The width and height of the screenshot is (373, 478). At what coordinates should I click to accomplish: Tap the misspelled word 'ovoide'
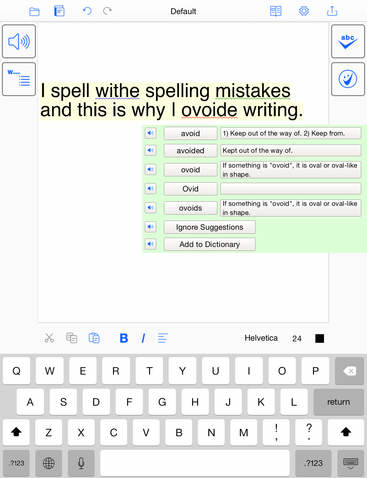pos(209,110)
